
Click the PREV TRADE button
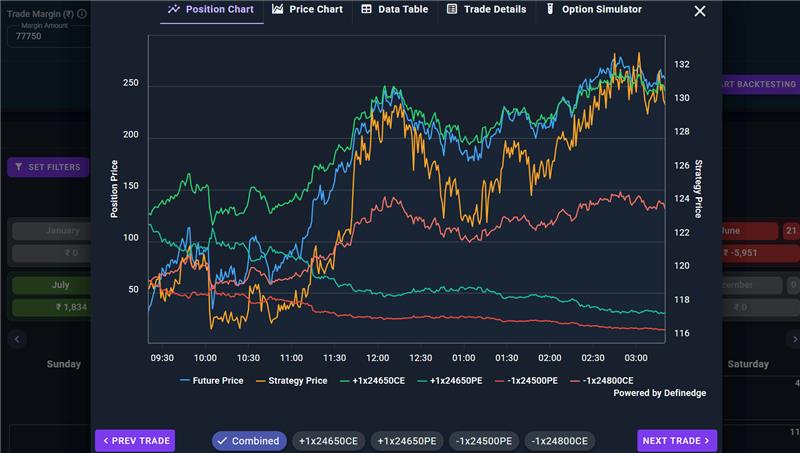[135, 441]
